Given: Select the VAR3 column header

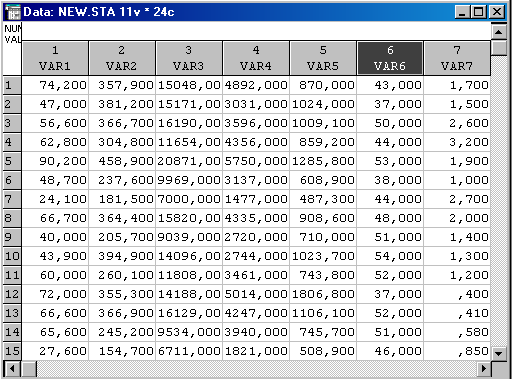Looking at the screenshot, I should click(x=189, y=58).
